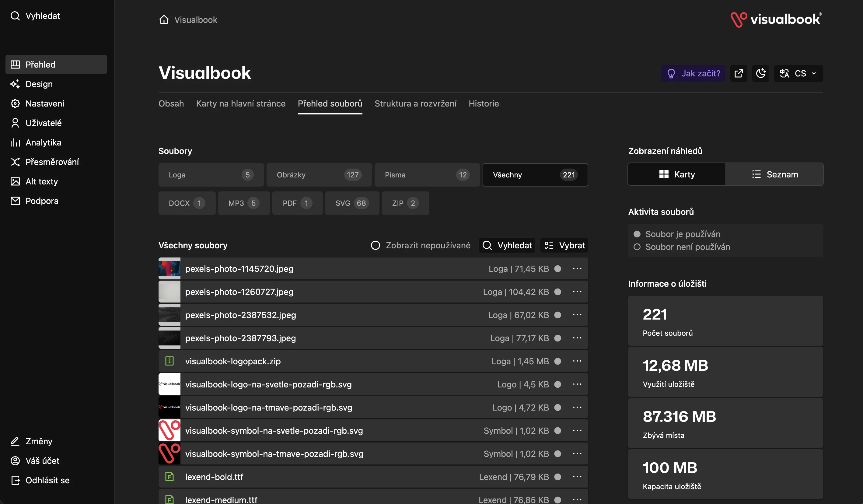
Task: Click the Přehled grid icon
Action: pyautogui.click(x=15, y=65)
